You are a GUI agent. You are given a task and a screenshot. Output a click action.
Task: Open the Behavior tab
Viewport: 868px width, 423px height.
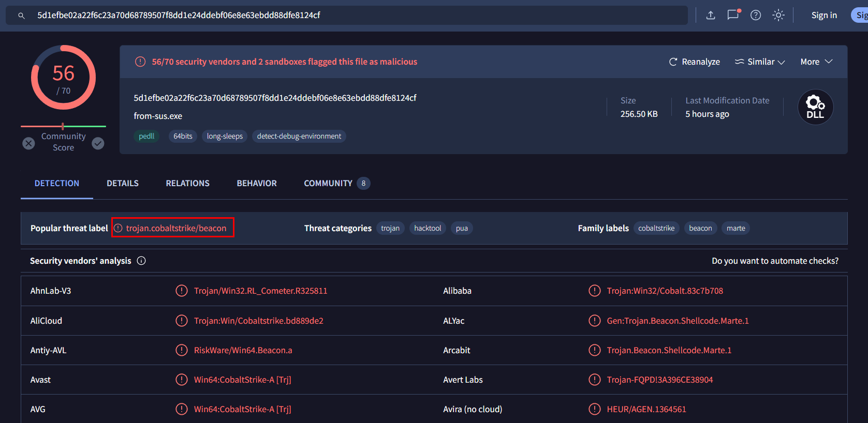tap(257, 183)
